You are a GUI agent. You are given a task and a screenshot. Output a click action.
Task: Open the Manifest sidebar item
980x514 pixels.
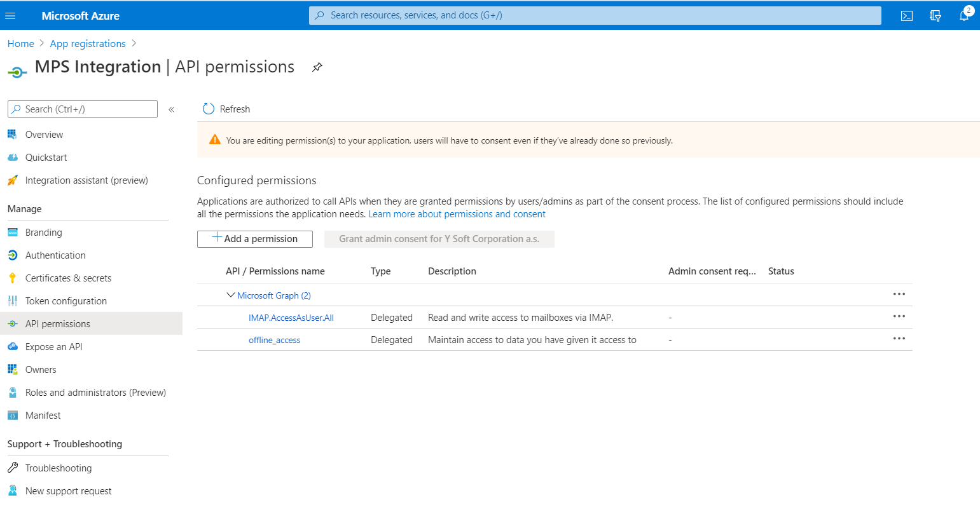[x=43, y=416]
